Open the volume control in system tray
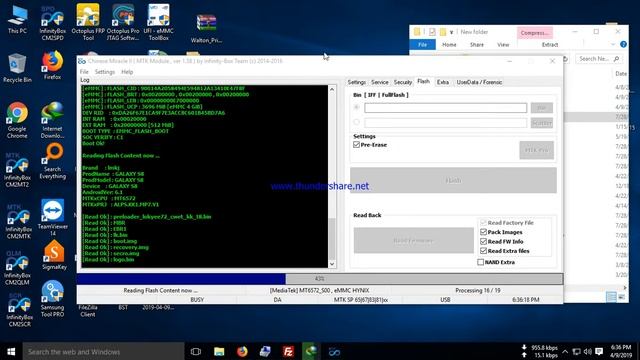The height and width of the screenshot is (360, 640). [588, 351]
